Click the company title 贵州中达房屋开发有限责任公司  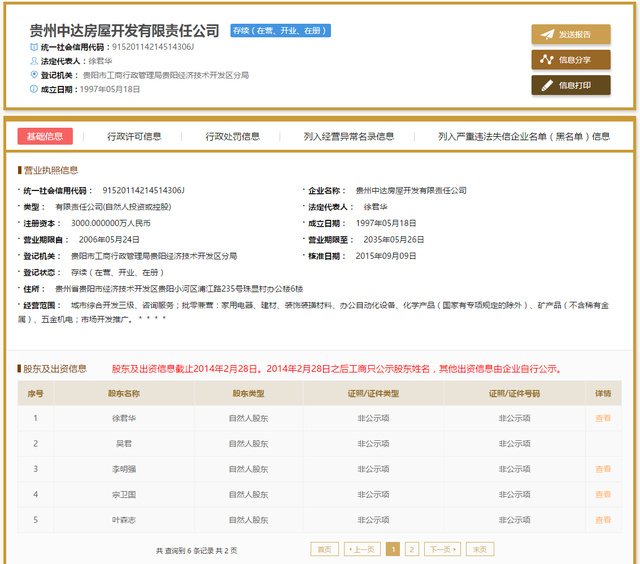click(124, 31)
